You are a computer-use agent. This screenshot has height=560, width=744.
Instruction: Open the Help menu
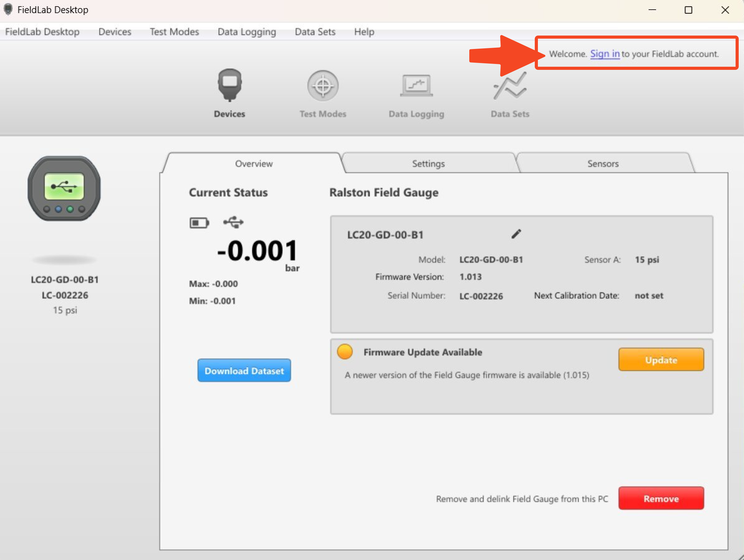pos(364,31)
